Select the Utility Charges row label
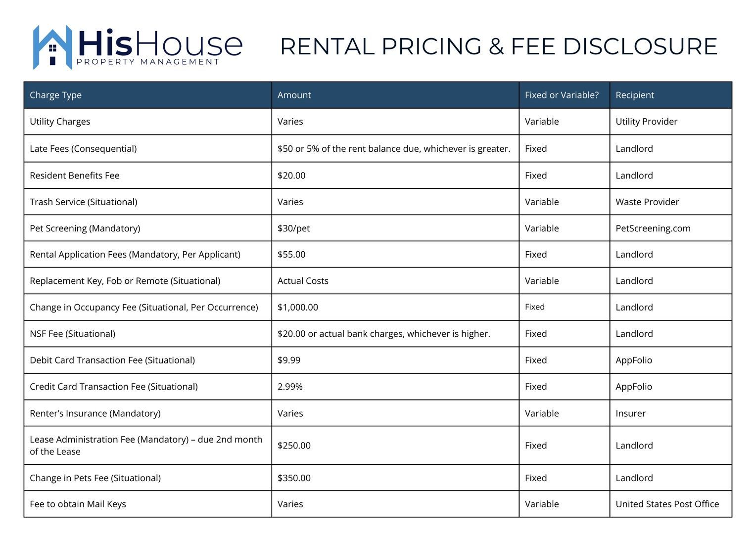The image size is (756, 534). (60, 122)
